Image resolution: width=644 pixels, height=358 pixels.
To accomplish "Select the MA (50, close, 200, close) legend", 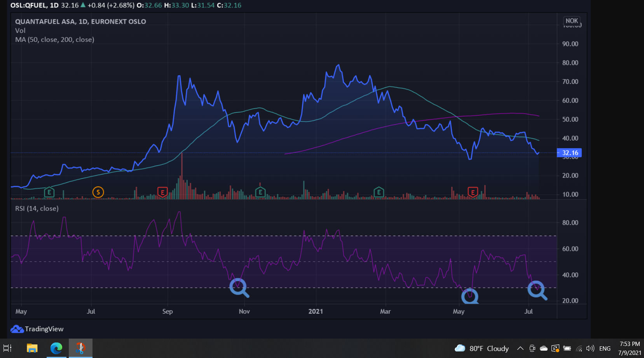I will pyautogui.click(x=54, y=40).
